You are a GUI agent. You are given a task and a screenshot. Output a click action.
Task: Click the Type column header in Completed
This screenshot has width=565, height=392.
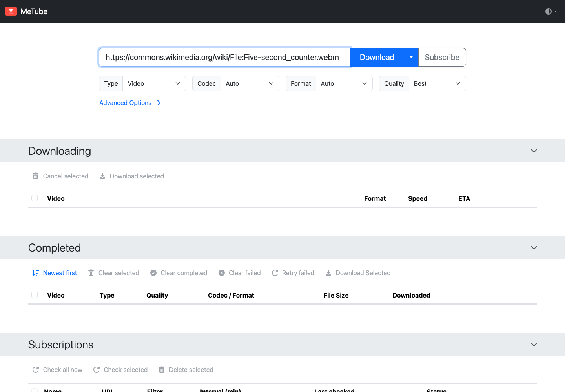[x=107, y=295]
